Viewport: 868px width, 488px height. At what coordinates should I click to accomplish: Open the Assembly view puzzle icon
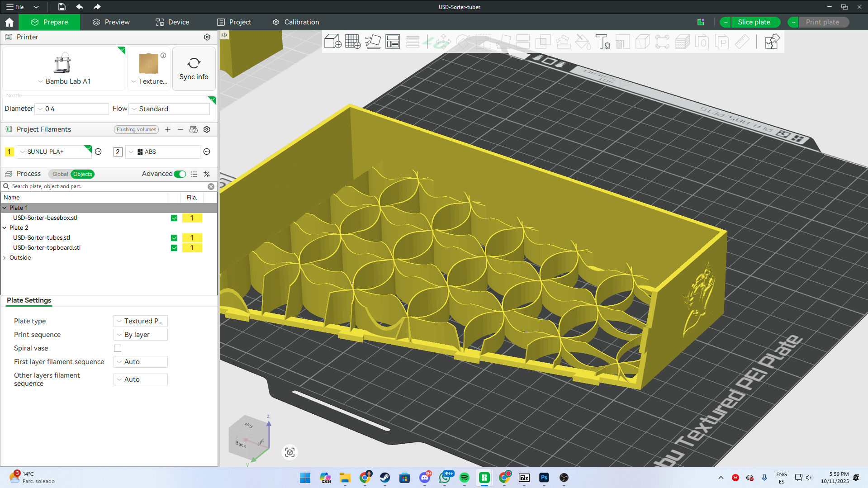coord(772,42)
